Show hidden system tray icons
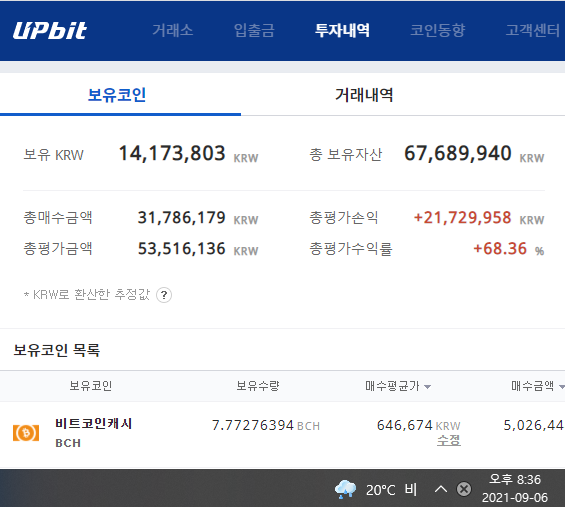Viewport: 565px width, 507px height. (x=441, y=489)
